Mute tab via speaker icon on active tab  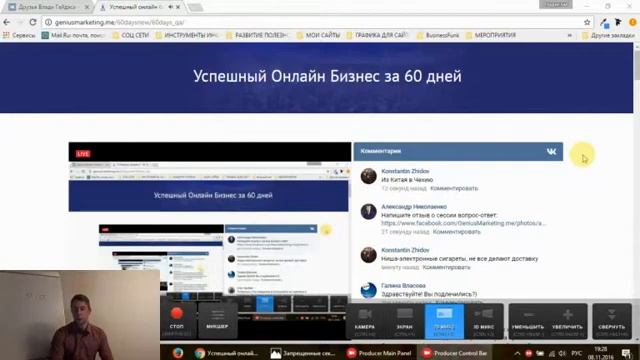click(171, 7)
